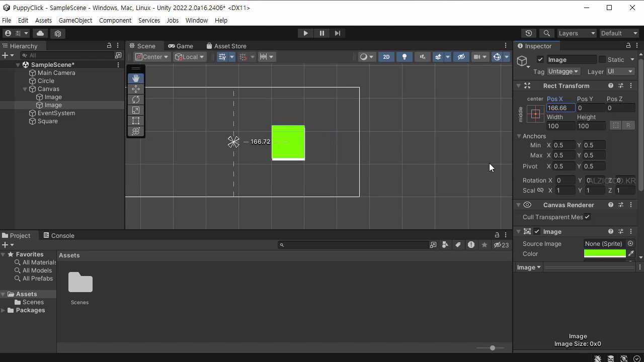Toggle Cull Transparent Mesh checkbox

(587, 217)
